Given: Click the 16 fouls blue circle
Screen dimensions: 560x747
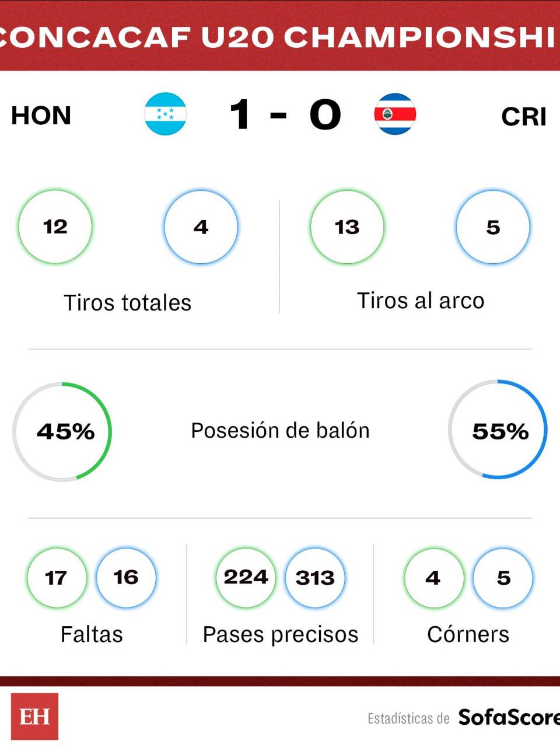Looking at the screenshot, I should coord(126,578).
